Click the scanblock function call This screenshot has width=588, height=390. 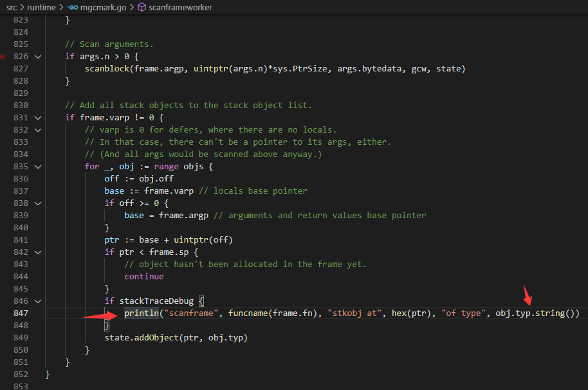tap(106, 69)
